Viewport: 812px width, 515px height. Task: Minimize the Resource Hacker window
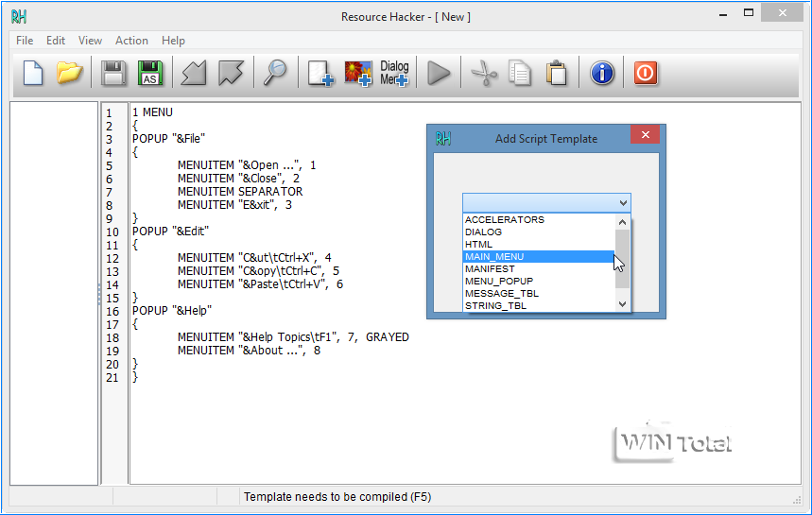click(723, 14)
